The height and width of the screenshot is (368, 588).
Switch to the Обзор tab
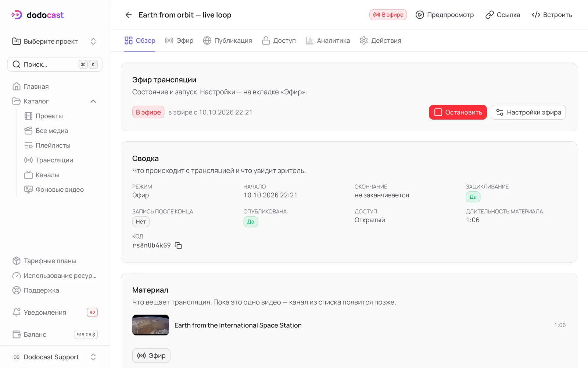(x=140, y=40)
